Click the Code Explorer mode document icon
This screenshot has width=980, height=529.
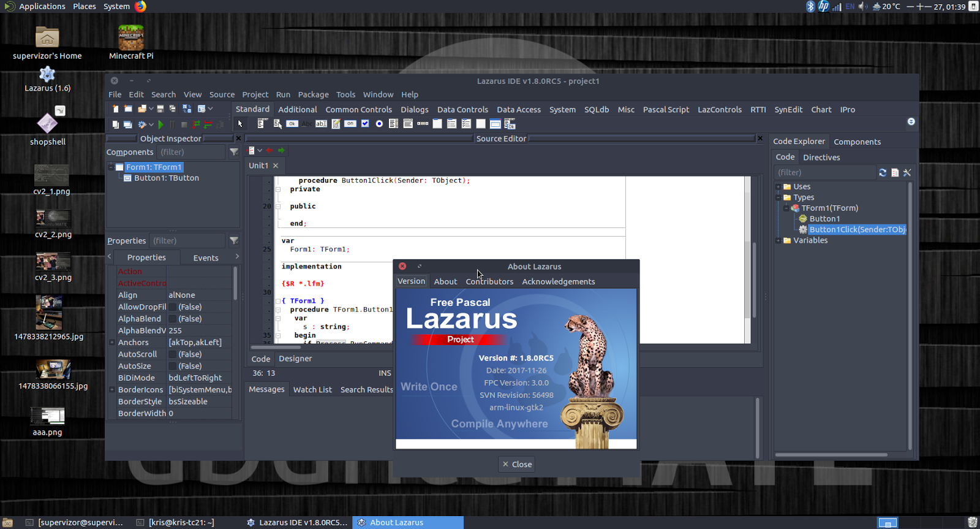click(x=895, y=173)
